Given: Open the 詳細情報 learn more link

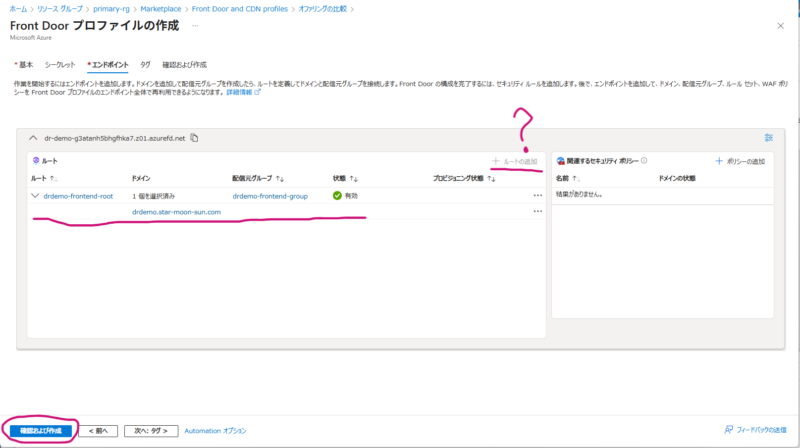Looking at the screenshot, I should 243,92.
